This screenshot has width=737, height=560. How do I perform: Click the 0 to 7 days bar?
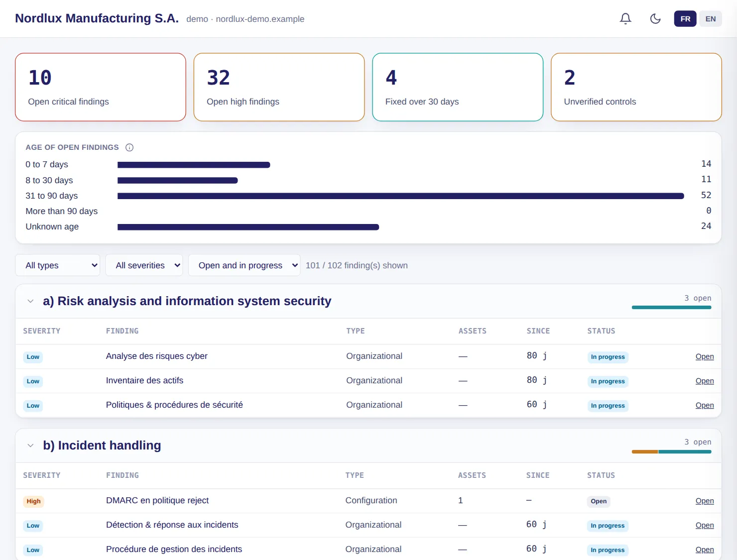(x=194, y=165)
